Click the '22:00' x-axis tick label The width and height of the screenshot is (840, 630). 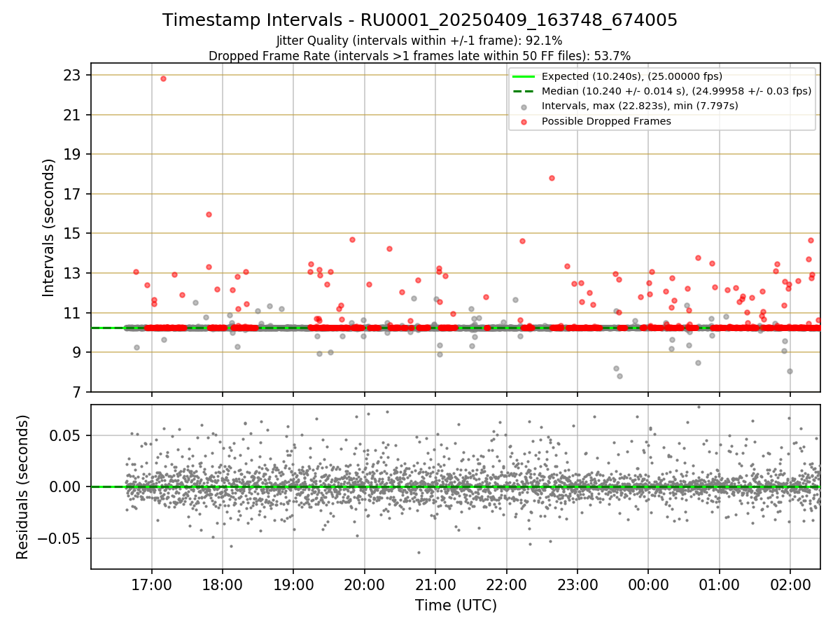[506, 584]
